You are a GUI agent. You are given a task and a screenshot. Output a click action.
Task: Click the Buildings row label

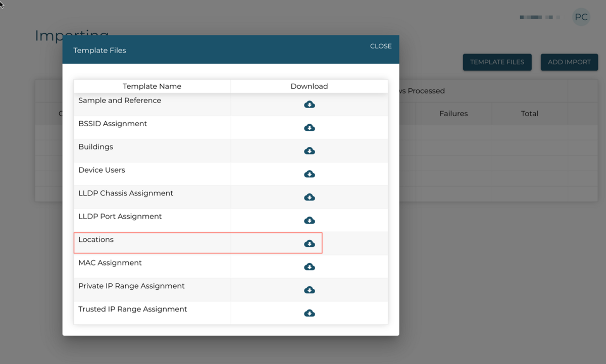95,147
